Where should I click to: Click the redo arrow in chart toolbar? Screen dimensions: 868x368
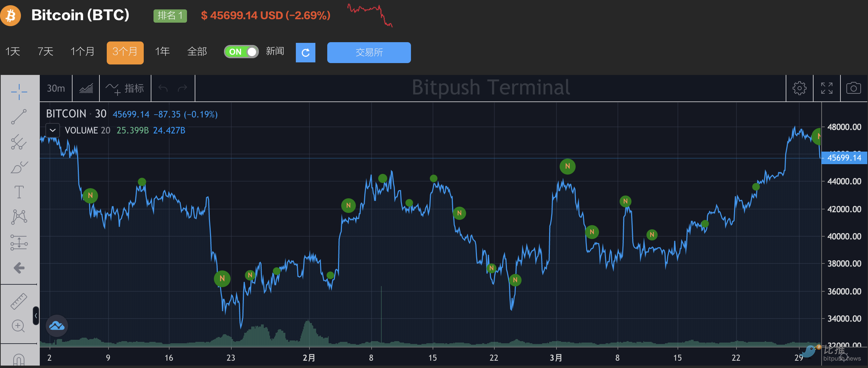tap(182, 89)
